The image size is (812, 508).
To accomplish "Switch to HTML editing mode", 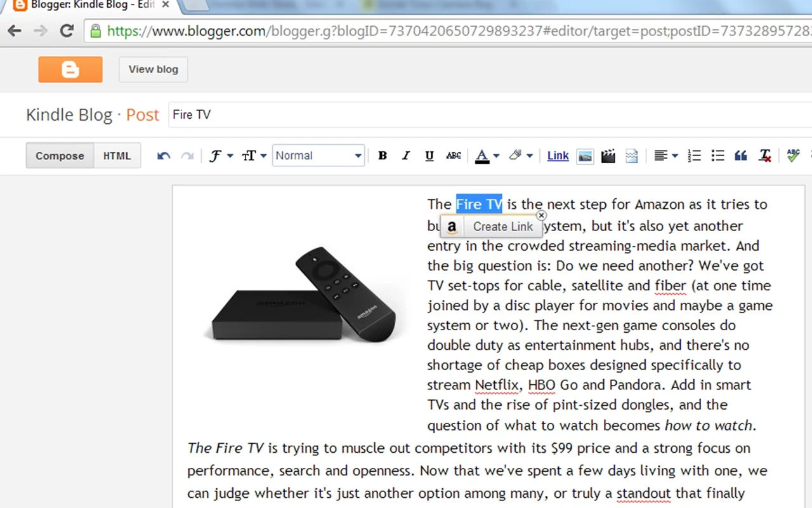I will (x=117, y=156).
